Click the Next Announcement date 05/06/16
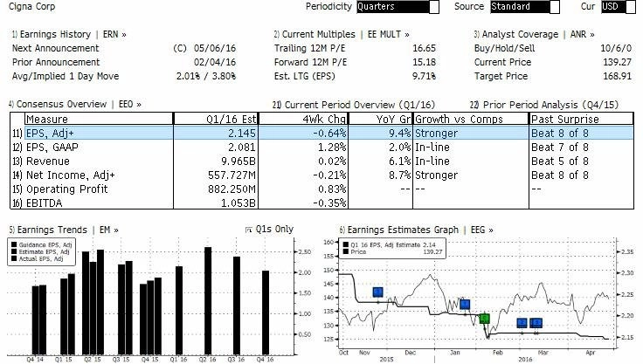Image resolution: width=643 pixels, height=364 pixels. pos(215,48)
